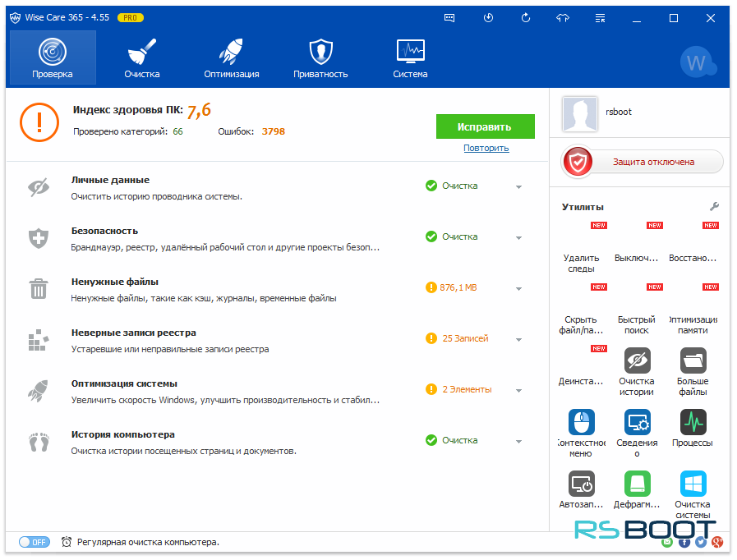Click the Twitter share icon
737x560 pixels.
click(701, 542)
